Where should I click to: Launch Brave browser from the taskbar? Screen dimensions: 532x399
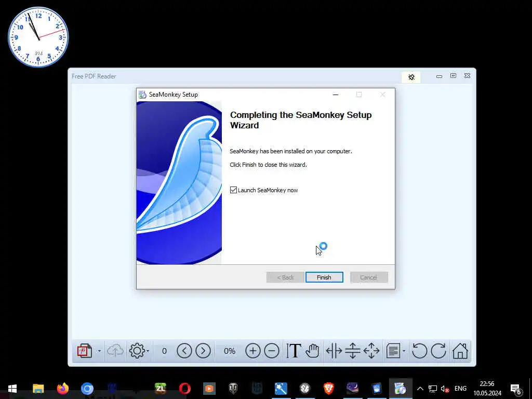pyautogui.click(x=328, y=389)
